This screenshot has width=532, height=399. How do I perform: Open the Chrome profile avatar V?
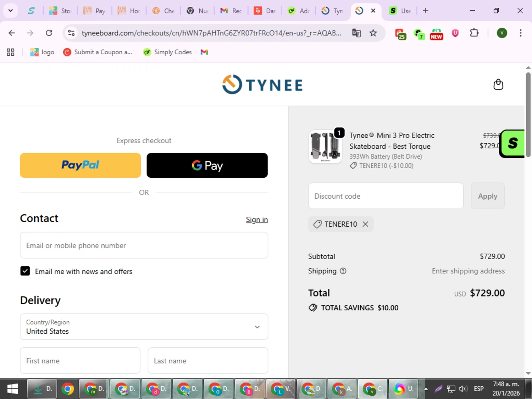click(x=502, y=33)
